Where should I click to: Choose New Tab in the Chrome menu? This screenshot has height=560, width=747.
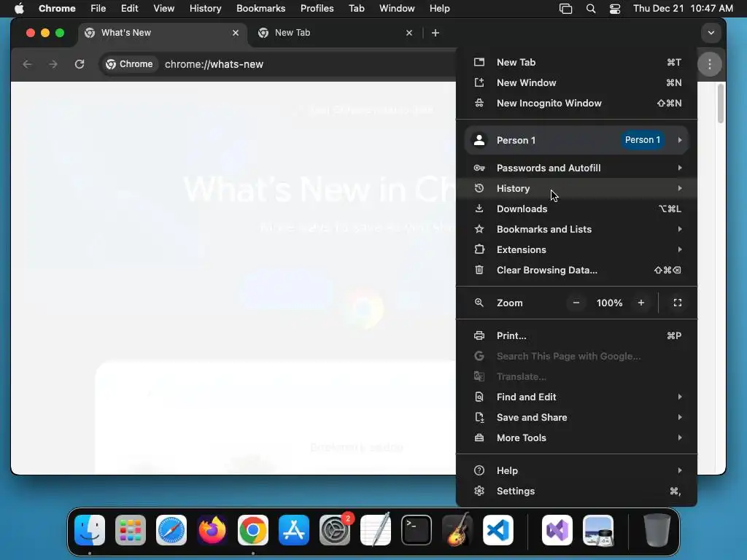576,63
